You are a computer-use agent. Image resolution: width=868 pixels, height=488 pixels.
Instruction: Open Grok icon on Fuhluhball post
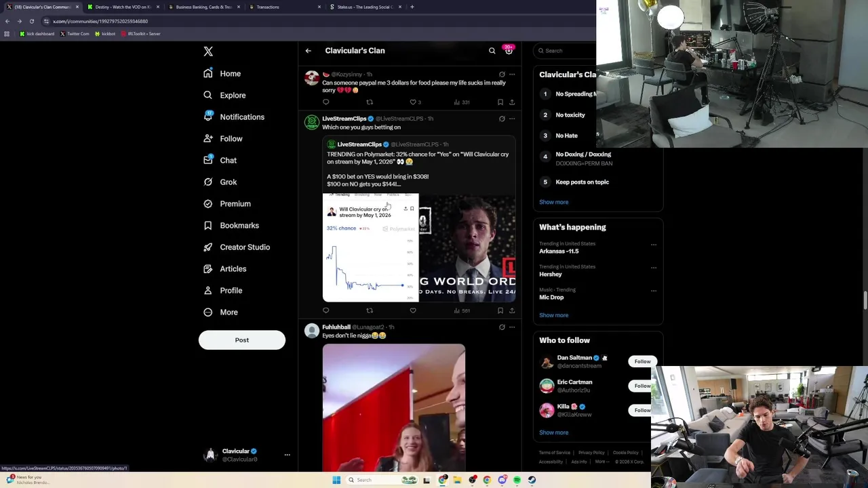coord(502,327)
